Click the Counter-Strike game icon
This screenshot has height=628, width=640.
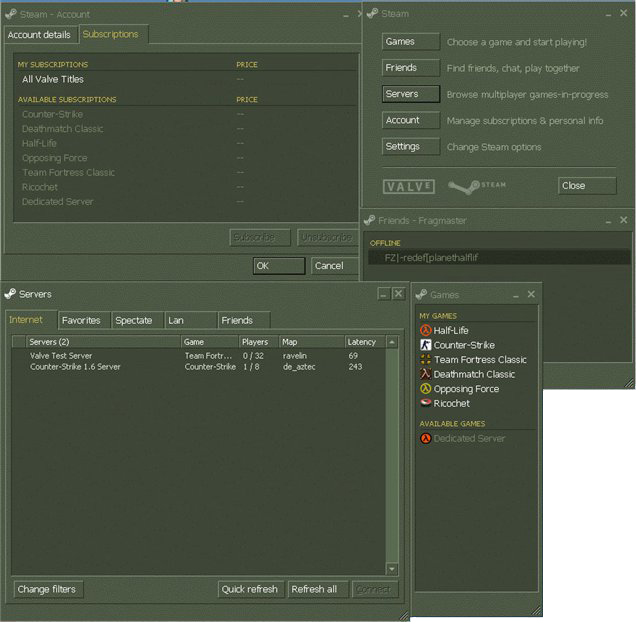click(425, 345)
